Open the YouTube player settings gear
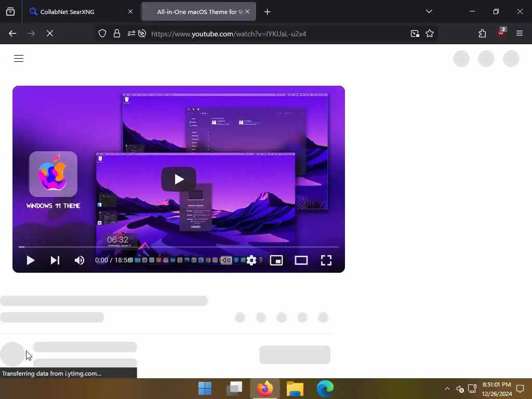 click(251, 260)
